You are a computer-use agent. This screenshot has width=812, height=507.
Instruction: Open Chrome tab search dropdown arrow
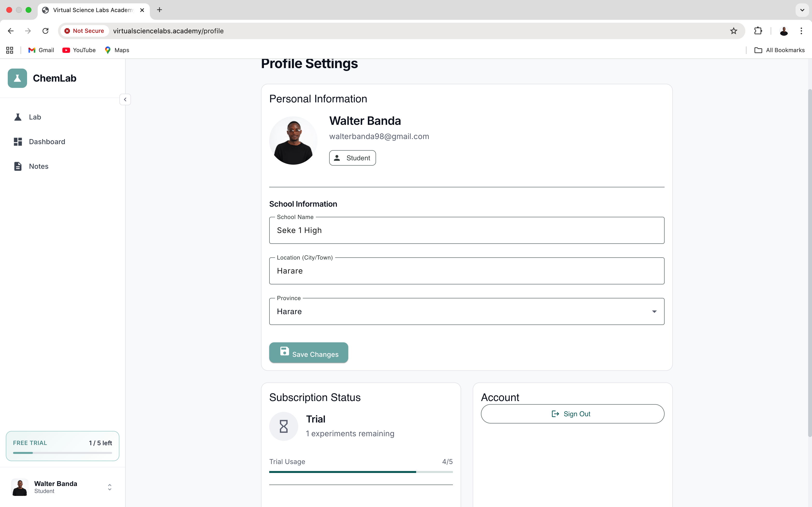pos(802,10)
